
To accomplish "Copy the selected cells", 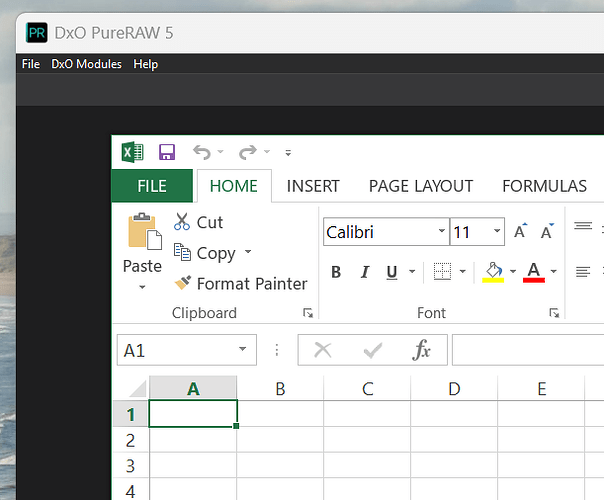I will click(x=205, y=253).
